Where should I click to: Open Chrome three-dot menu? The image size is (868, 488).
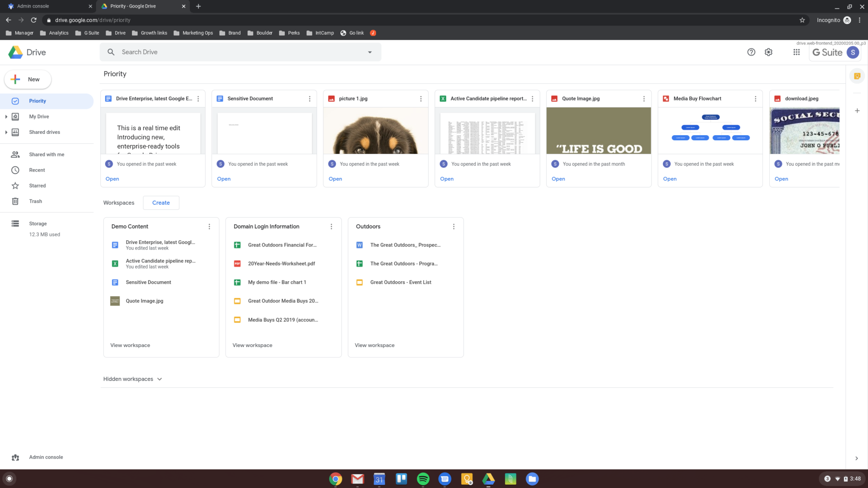click(860, 20)
